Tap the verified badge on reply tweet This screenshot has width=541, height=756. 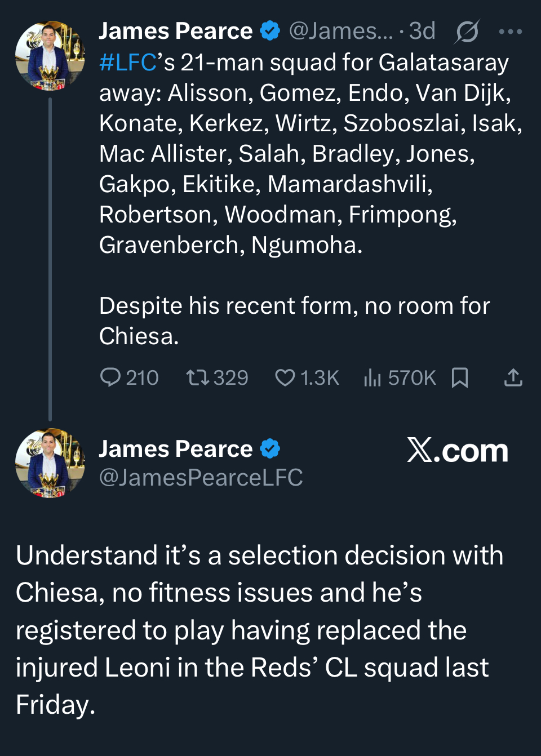(x=270, y=449)
